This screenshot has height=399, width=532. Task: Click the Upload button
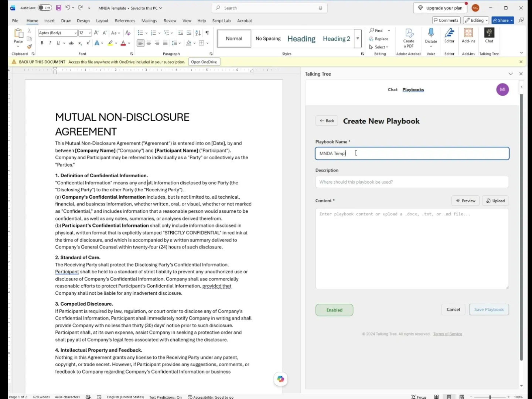(x=495, y=201)
